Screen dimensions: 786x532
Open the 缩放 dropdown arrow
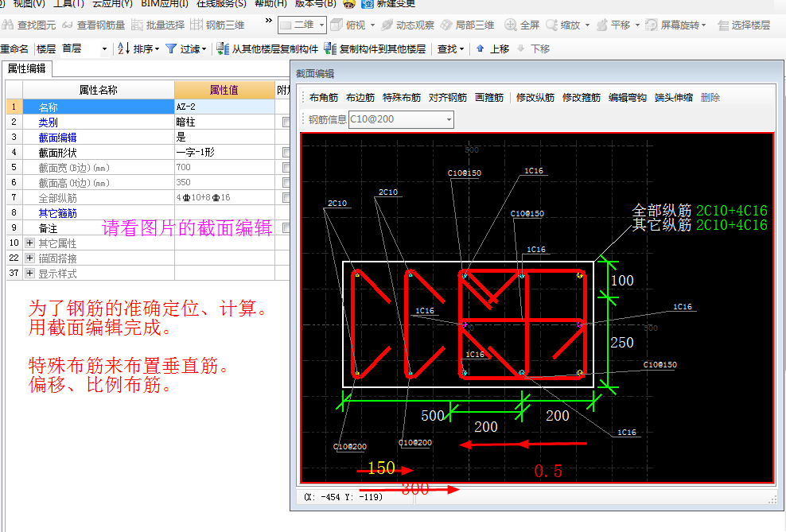click(x=587, y=25)
